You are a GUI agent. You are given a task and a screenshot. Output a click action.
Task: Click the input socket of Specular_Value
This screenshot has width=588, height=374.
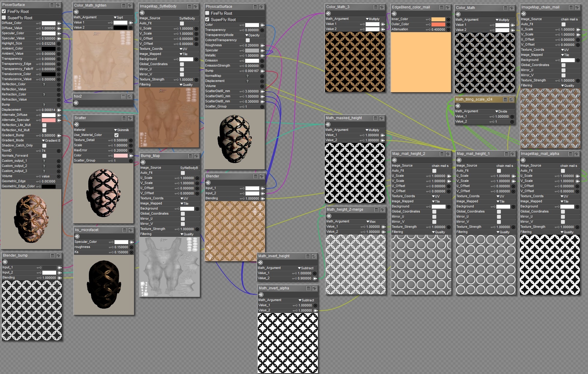pos(59,38)
